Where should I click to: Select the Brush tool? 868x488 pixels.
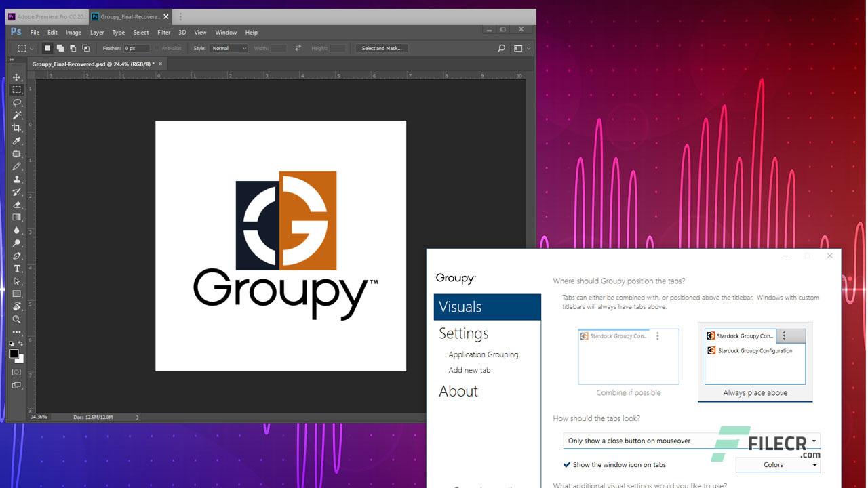tap(17, 167)
